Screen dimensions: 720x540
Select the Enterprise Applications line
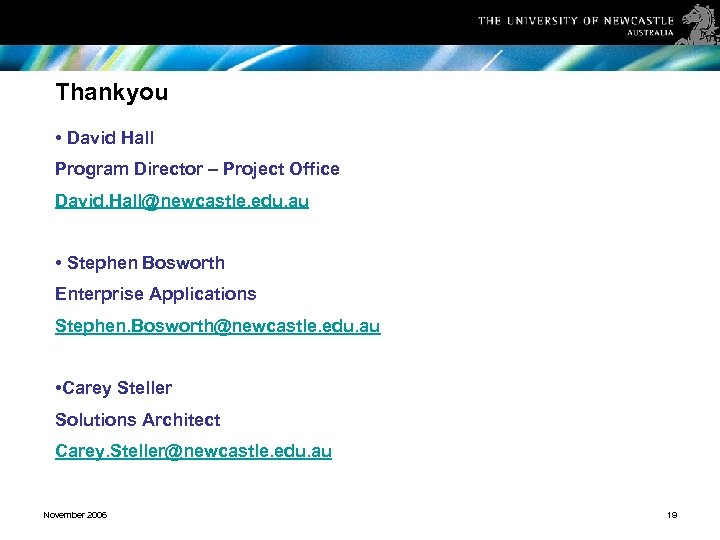156,294
